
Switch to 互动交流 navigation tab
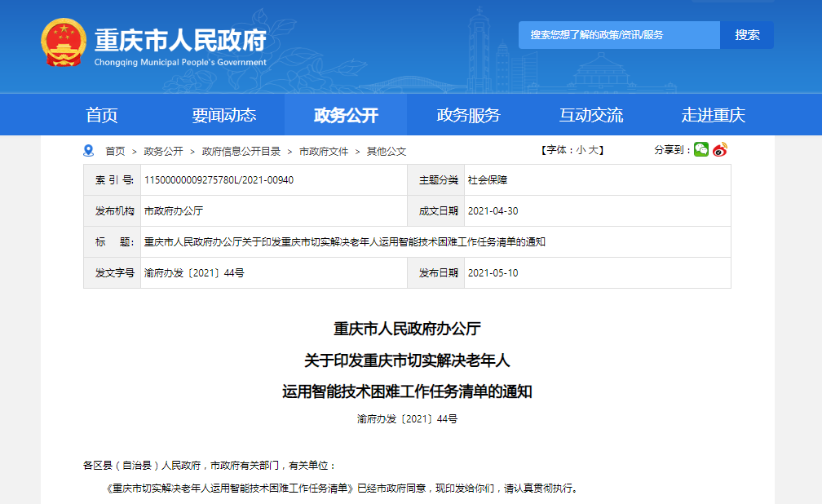tap(590, 115)
